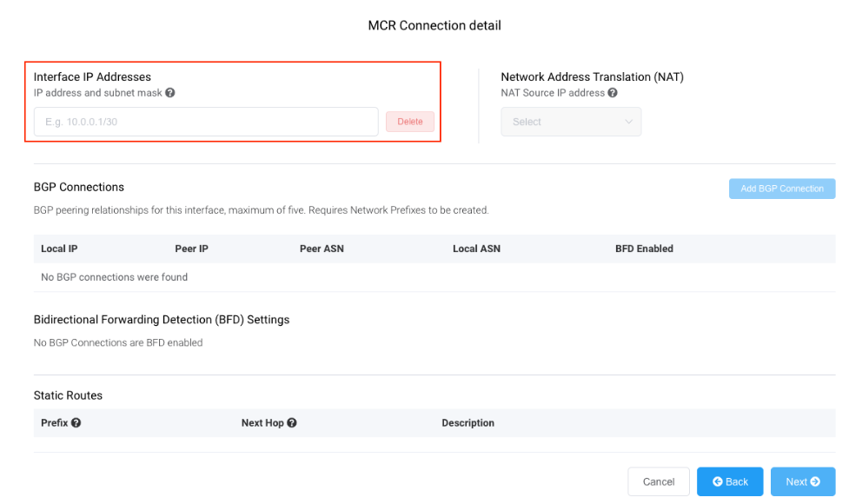Click the Description column header
The height and width of the screenshot is (504, 862).
point(467,422)
